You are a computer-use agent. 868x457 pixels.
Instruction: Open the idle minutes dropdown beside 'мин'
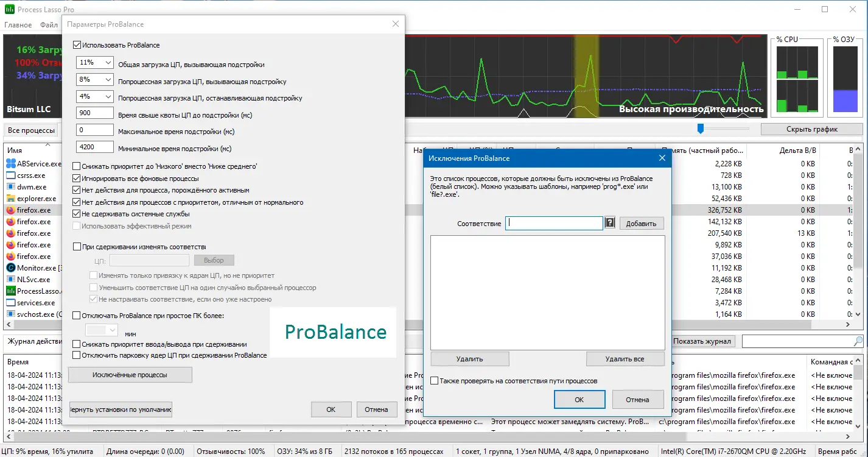(x=102, y=330)
